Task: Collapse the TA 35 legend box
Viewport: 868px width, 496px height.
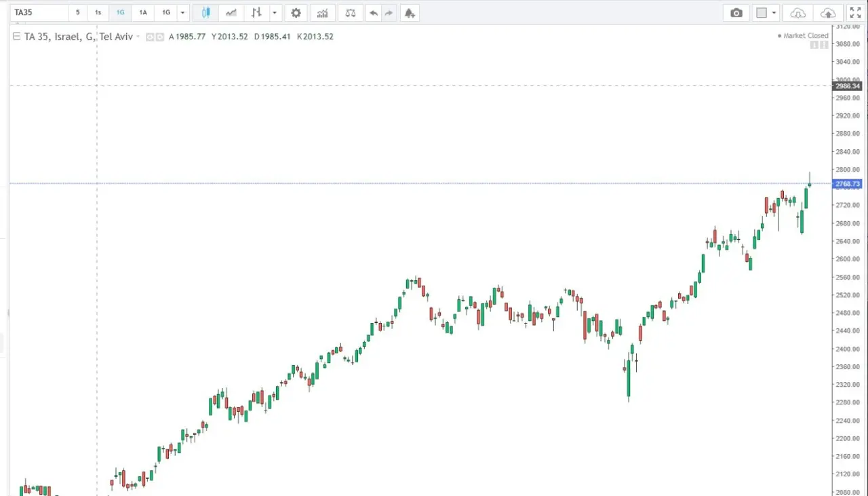Action: (x=16, y=37)
